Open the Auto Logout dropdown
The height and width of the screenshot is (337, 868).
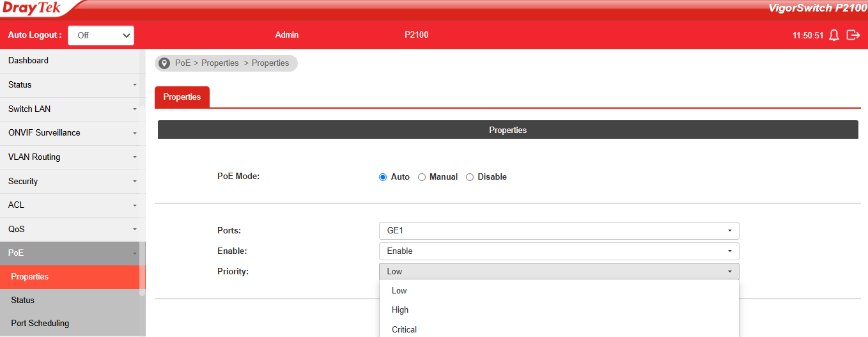[x=101, y=35]
